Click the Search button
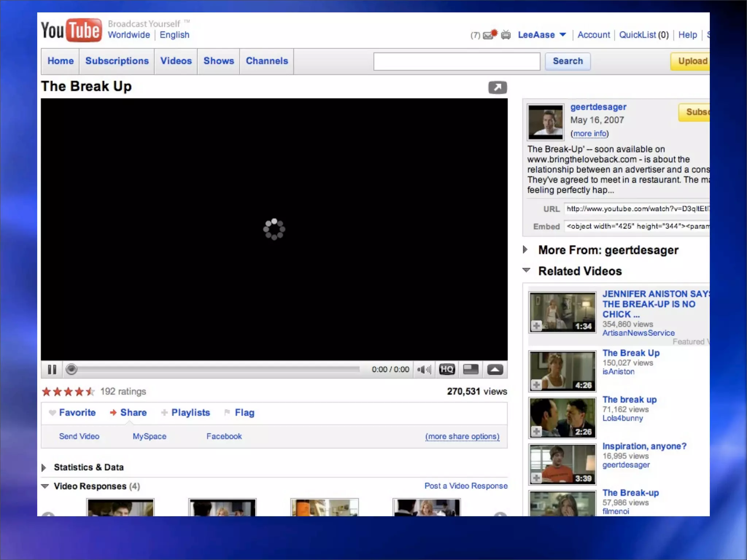Image resolution: width=747 pixels, height=560 pixels. 568,61
